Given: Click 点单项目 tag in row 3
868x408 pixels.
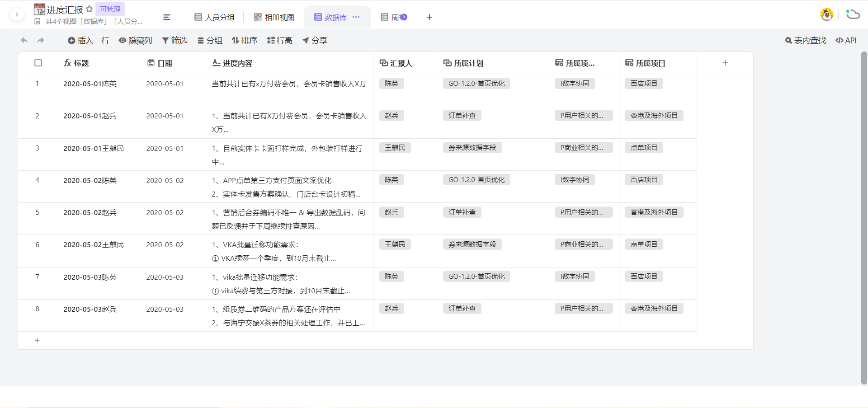Looking at the screenshot, I should (644, 148).
